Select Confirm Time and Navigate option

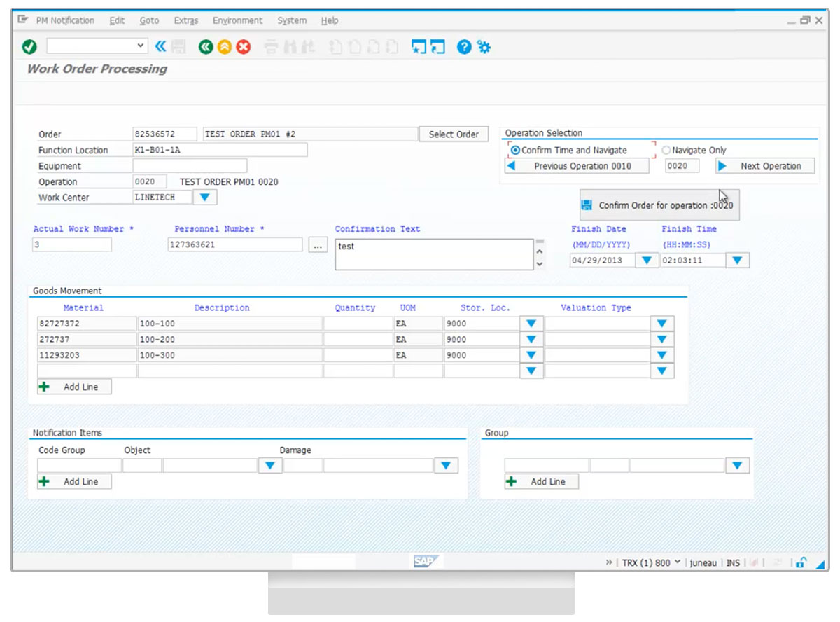point(516,150)
